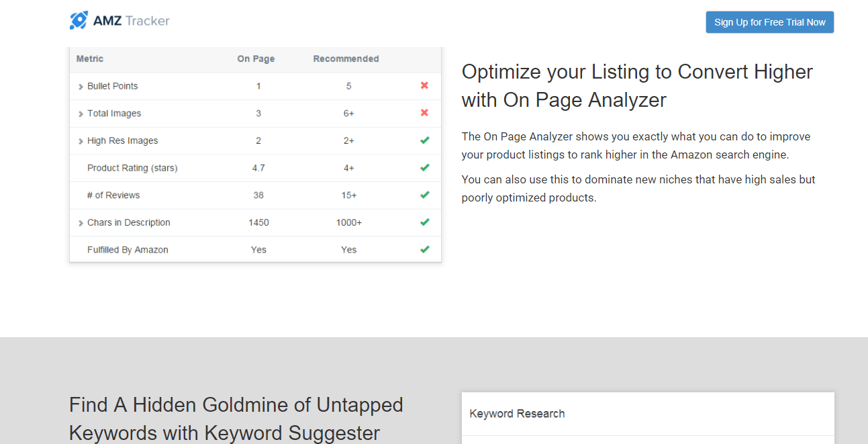Click the On Page value 4.7

258,168
